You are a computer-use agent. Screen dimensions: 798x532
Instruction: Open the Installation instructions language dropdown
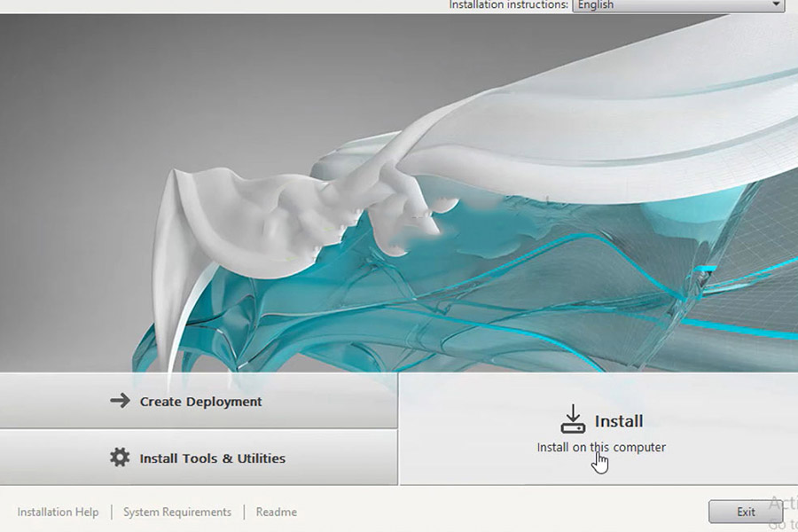(678, 5)
